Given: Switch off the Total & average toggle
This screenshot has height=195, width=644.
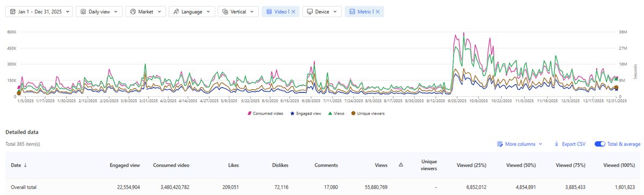Looking at the screenshot, I should [x=600, y=144].
